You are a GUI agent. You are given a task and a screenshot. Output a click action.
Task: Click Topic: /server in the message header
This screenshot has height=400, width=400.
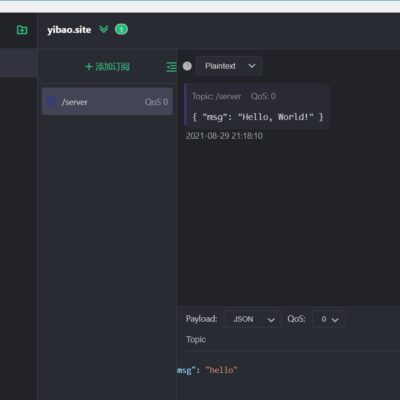[216, 97]
